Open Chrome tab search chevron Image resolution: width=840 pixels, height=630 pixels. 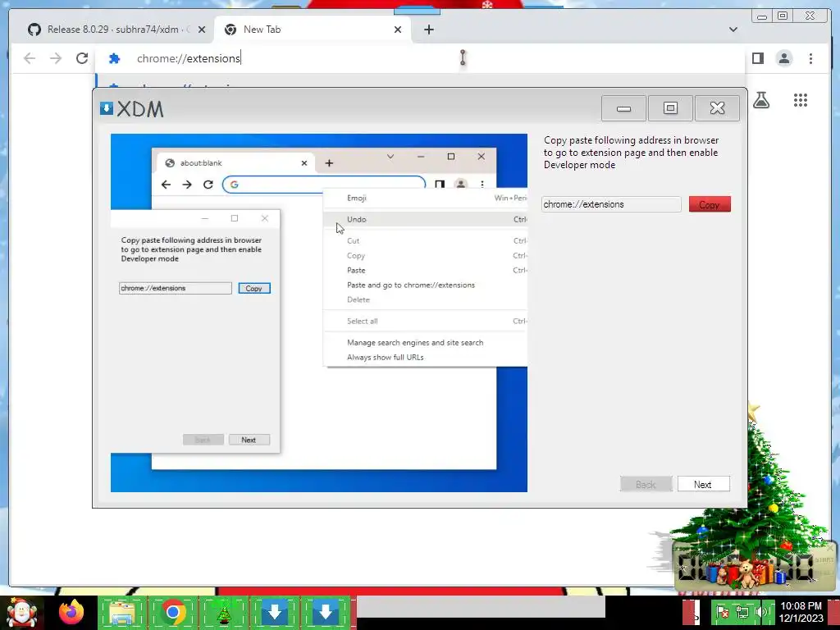(x=733, y=30)
